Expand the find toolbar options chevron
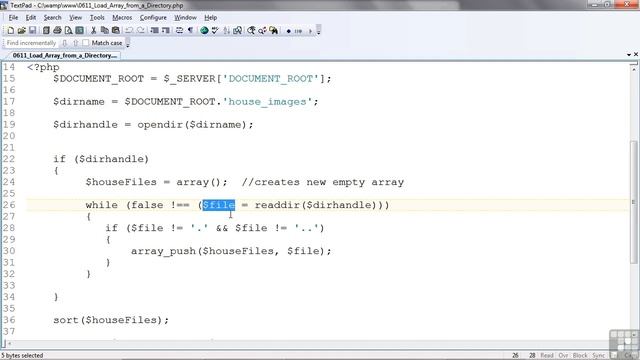 pyautogui.click(x=128, y=43)
